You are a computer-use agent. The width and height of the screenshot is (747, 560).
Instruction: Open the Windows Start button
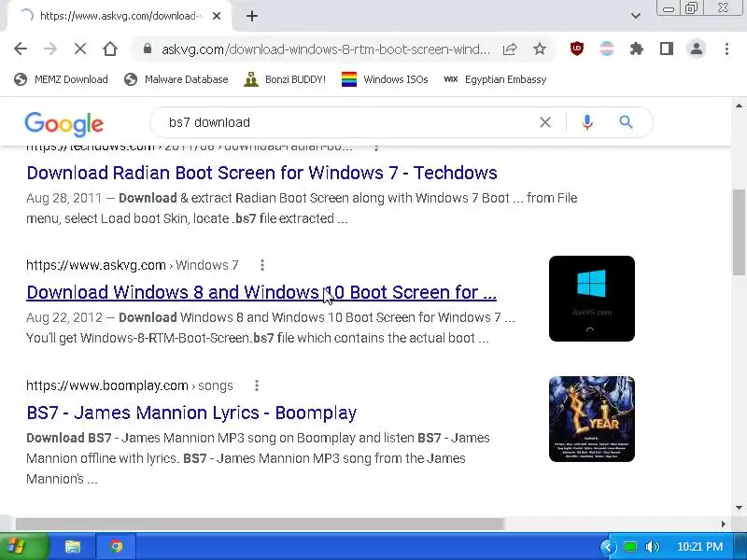[24, 546]
